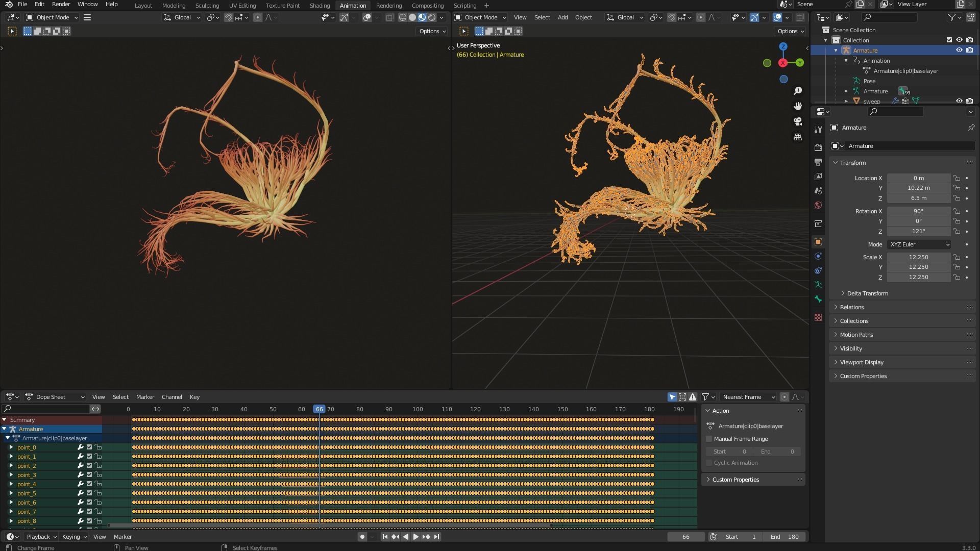
Task: Click the End frame 180 field
Action: point(785,537)
